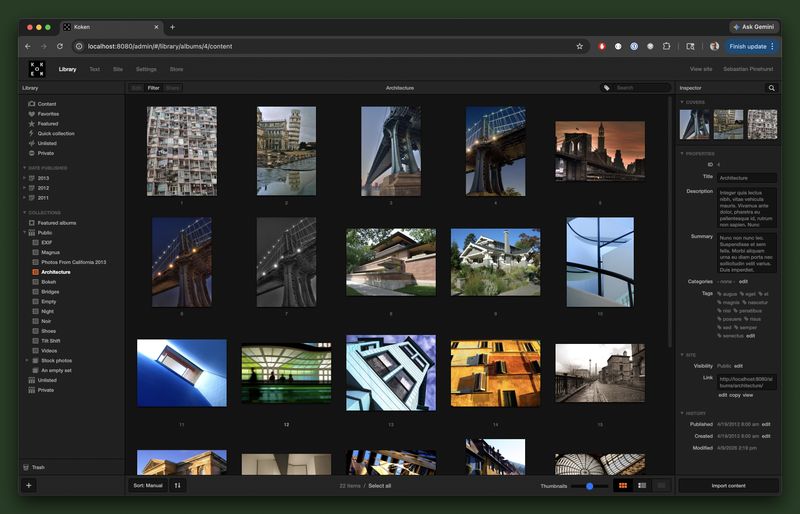Click the edit link next to Visibility
This screenshot has width=800, height=514.
tap(738, 366)
